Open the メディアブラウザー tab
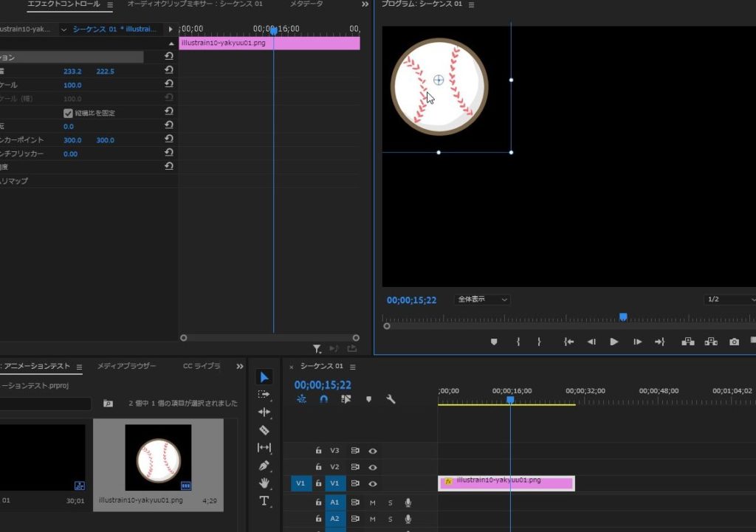Screen dimensions: 756x532 click(x=126, y=366)
